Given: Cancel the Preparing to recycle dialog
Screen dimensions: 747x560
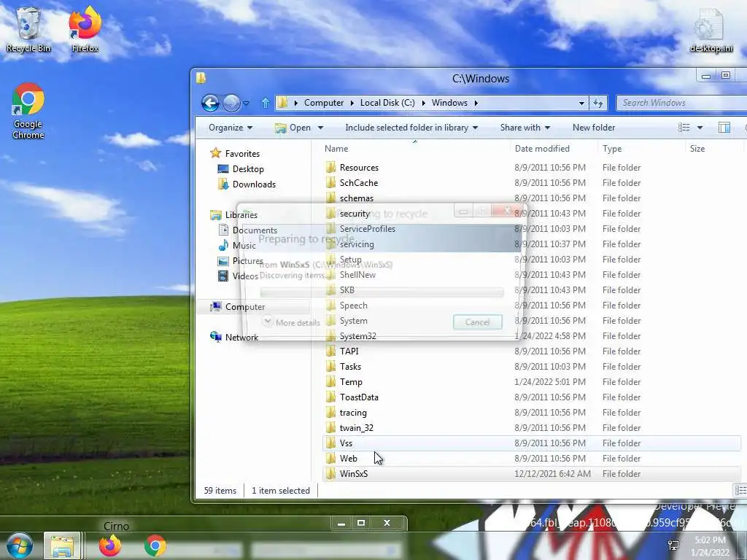Looking at the screenshot, I should 477,322.
